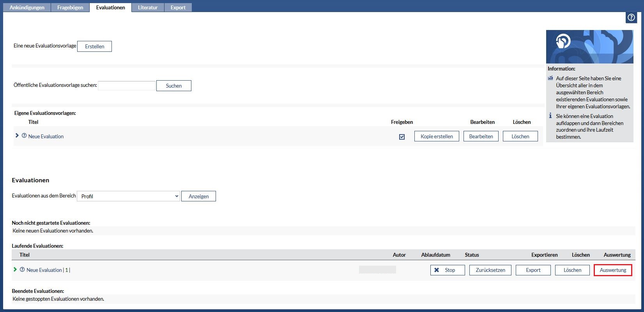Viewport: 644px width, 312px height.
Task: Click the public template search field
Action: pos(126,86)
